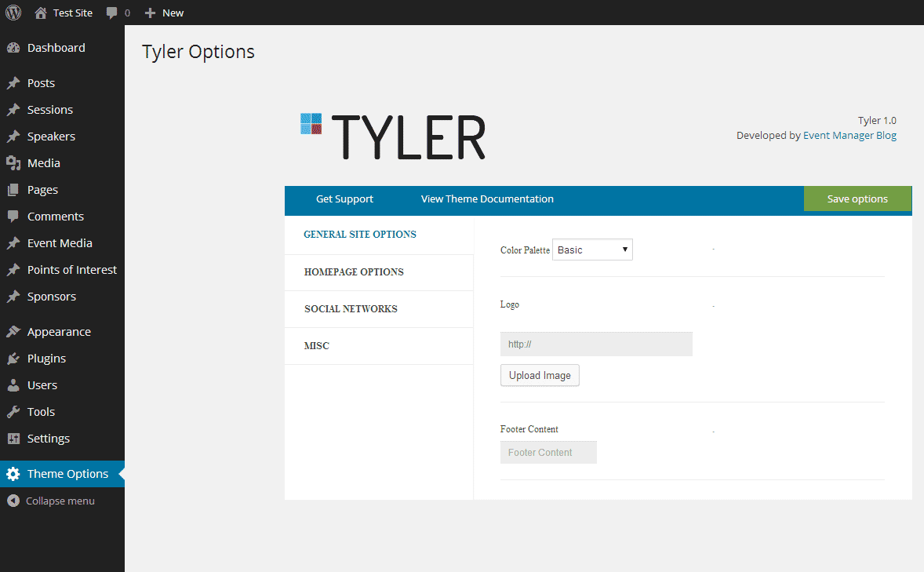
Task: Go to Plugins label in sidebar
Action: (x=46, y=359)
